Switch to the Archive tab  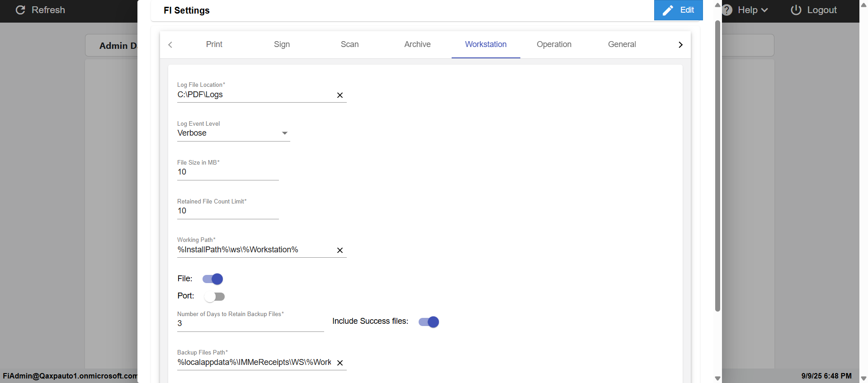[417, 44]
